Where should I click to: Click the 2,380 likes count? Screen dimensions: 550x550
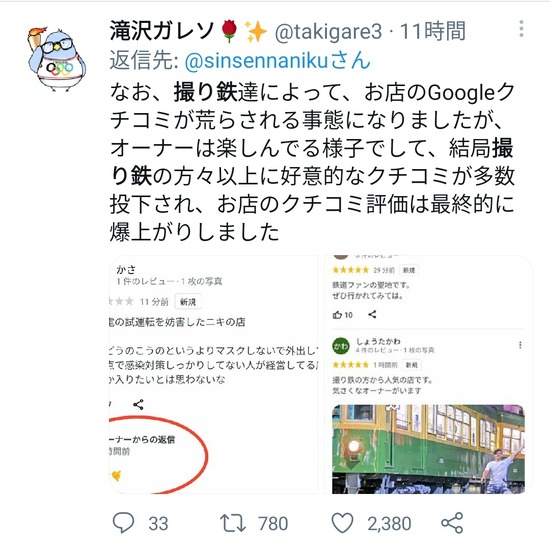tap(389, 524)
